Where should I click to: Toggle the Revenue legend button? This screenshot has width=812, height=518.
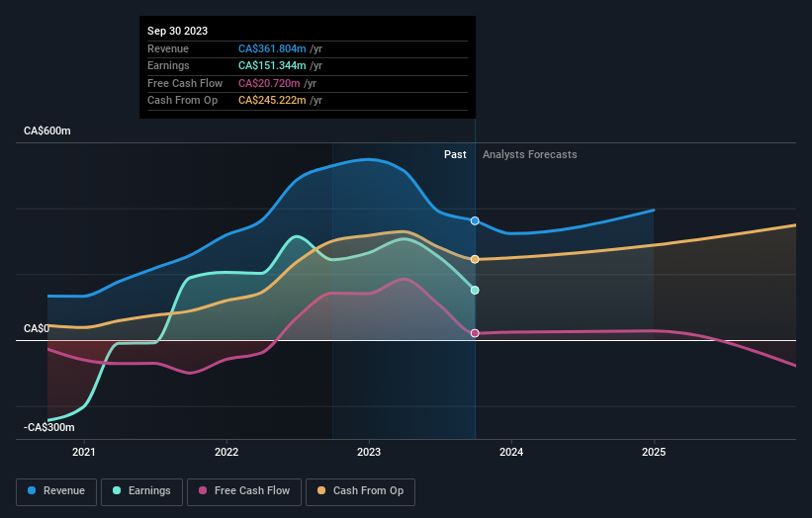(56, 491)
